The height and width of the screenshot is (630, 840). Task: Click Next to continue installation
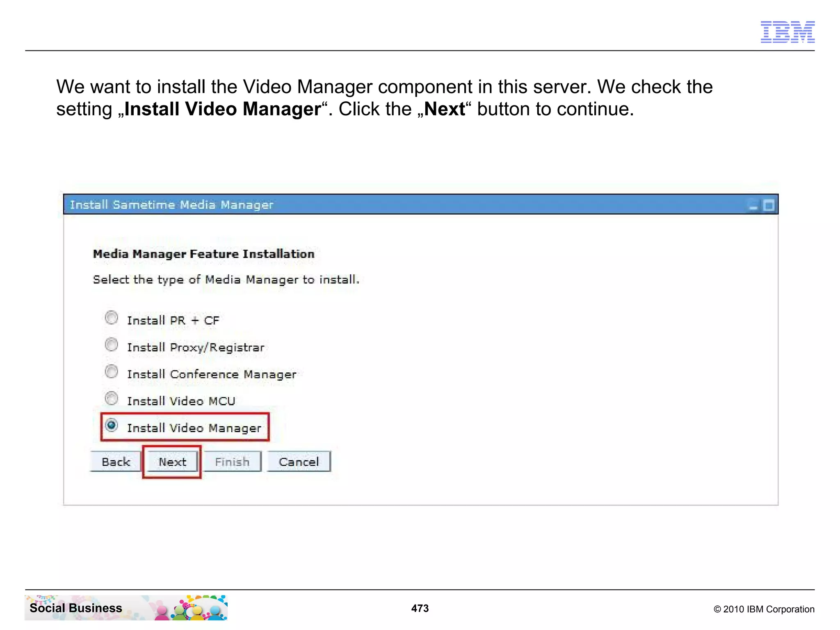[172, 462]
